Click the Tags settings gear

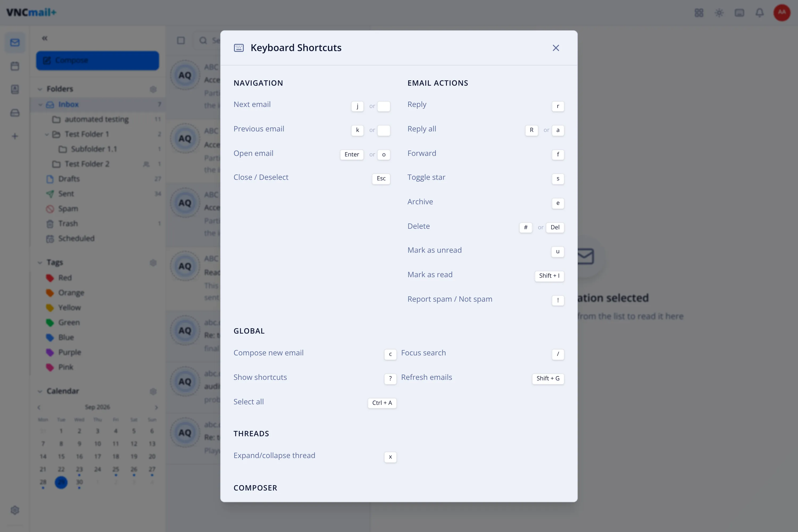click(x=153, y=263)
